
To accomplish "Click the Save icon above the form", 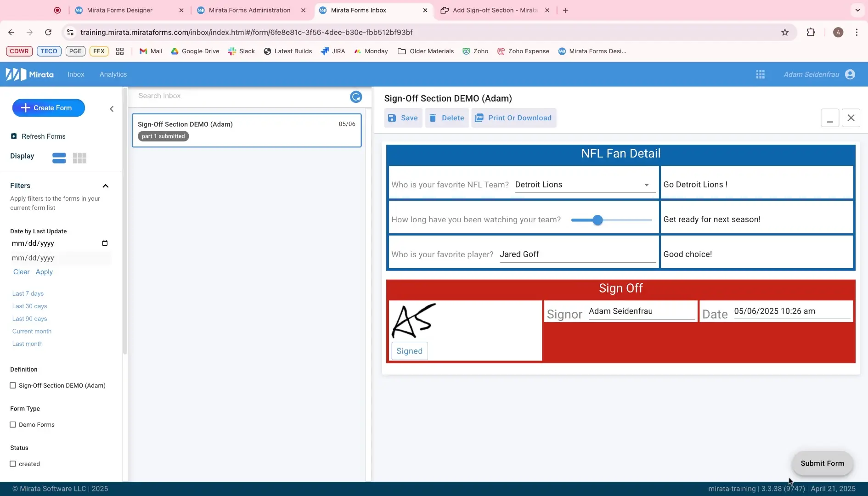I will 391,118.
